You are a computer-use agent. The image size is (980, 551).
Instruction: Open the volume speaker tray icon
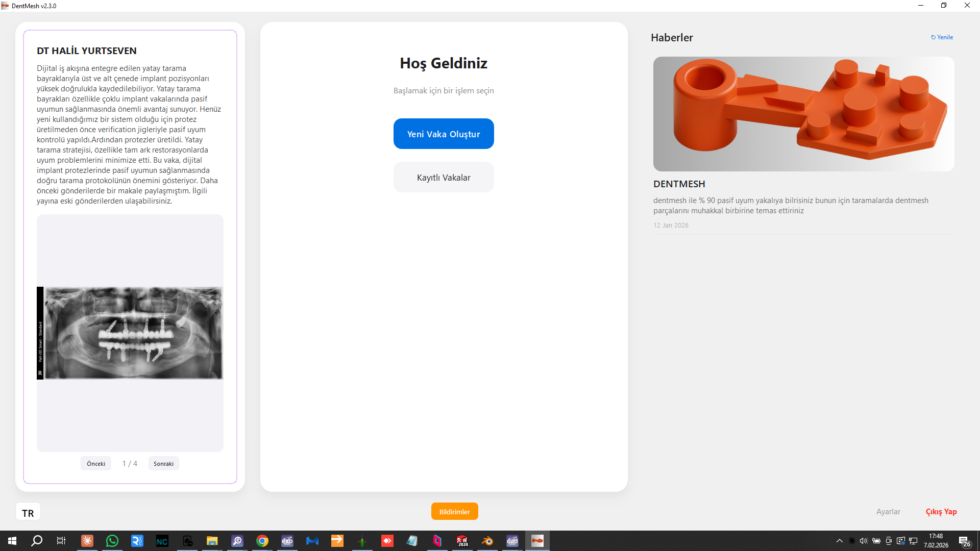click(864, 541)
